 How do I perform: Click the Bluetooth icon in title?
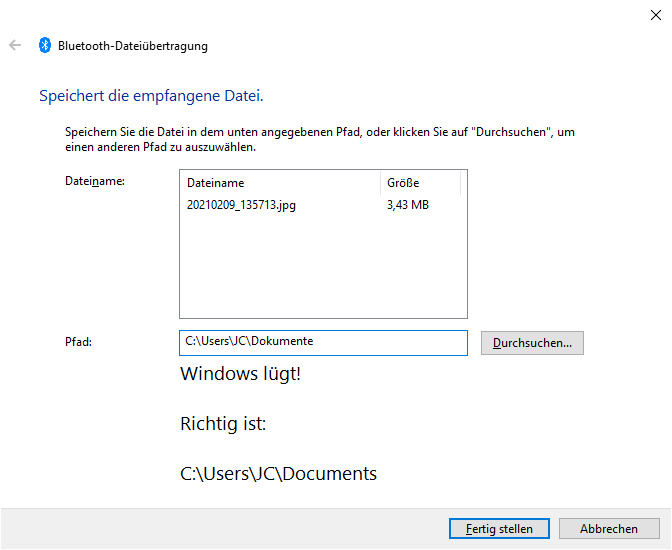[45, 45]
